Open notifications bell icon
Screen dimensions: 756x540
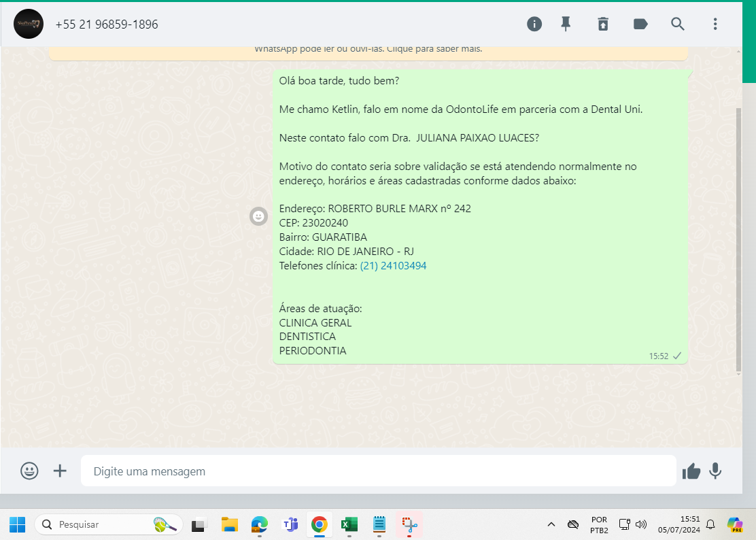point(710,524)
